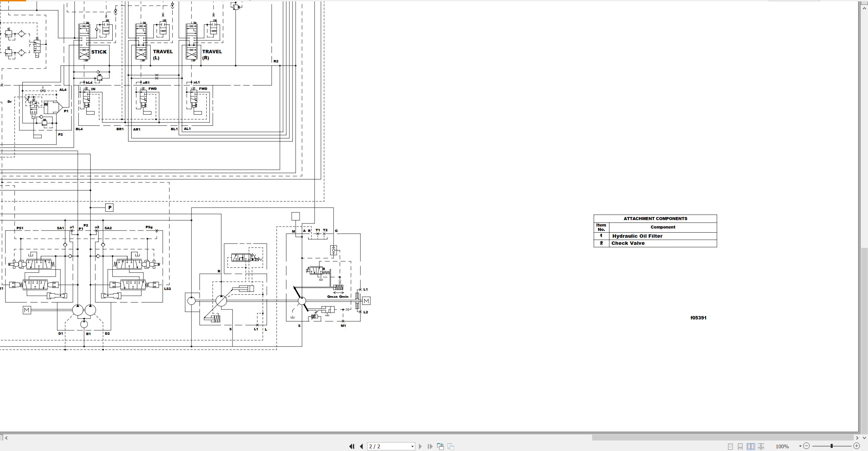The image size is (868, 451).
Task: Open the zoom level dropdown arrow
Action: (800, 446)
